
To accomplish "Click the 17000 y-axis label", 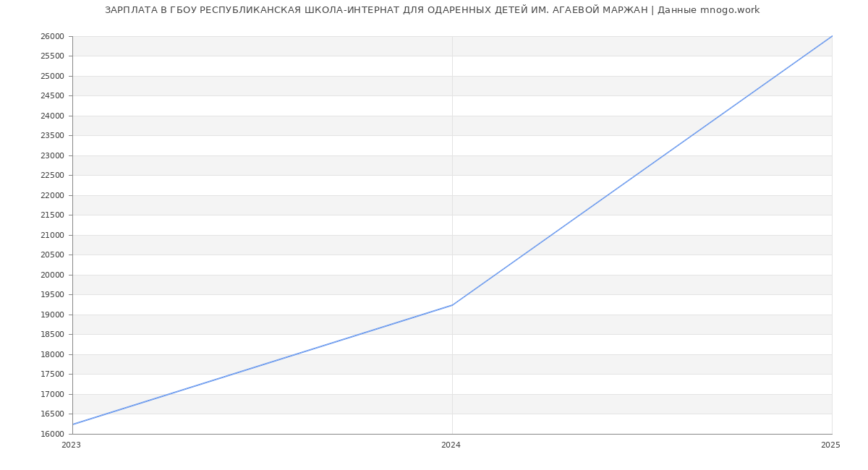I will click(54, 395).
